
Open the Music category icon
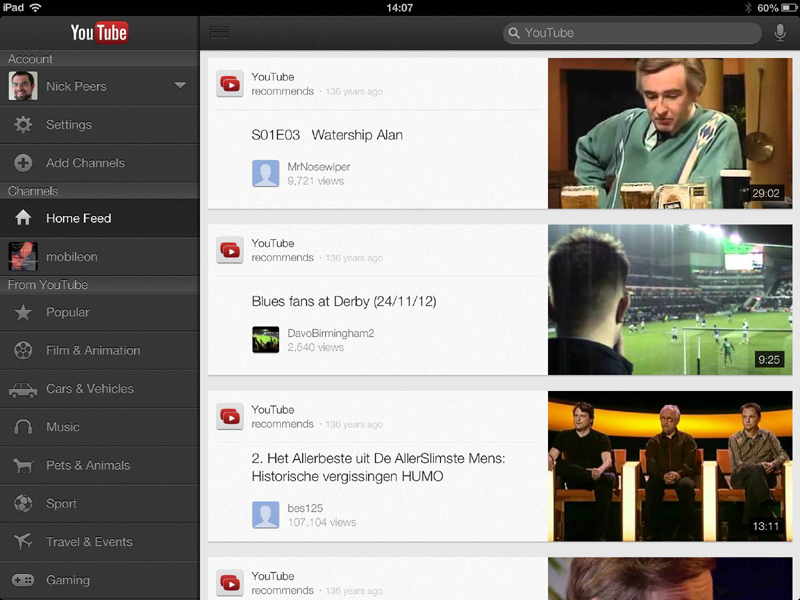click(x=22, y=427)
